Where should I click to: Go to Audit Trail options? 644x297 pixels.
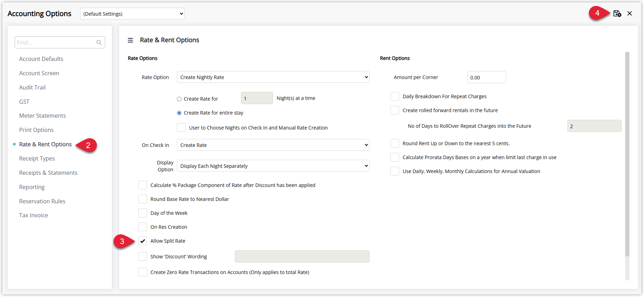[32, 87]
